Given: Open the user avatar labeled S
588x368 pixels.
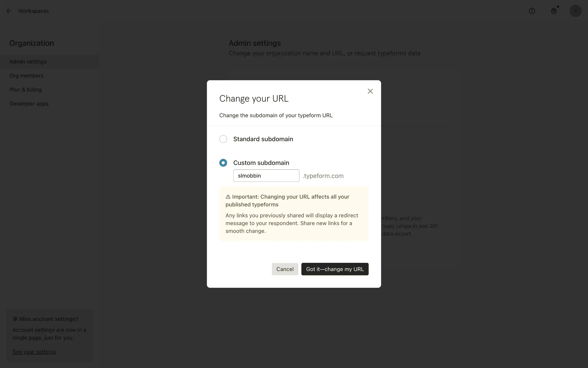Looking at the screenshot, I should point(575,11).
